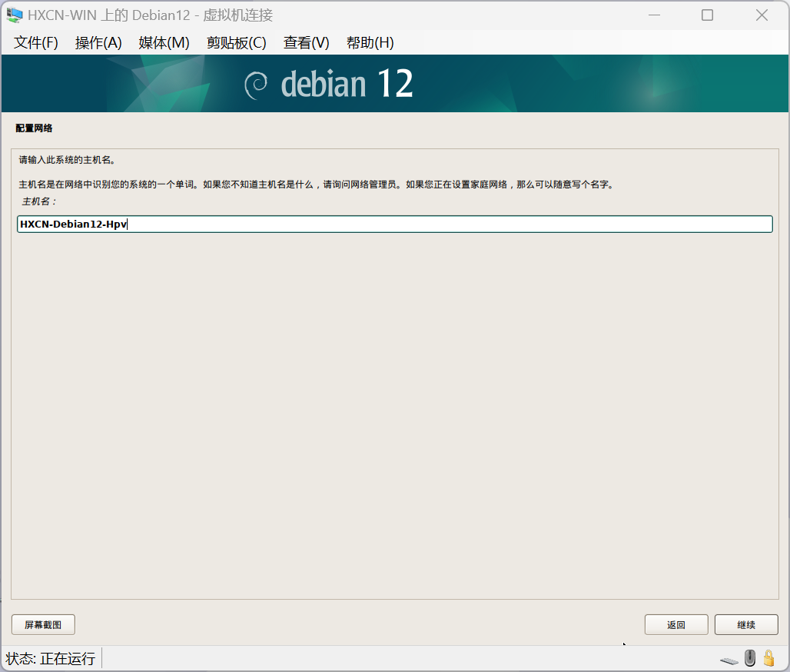
Task: Click the window title HXCN-WIN 上的 Debian12
Action: (150, 15)
